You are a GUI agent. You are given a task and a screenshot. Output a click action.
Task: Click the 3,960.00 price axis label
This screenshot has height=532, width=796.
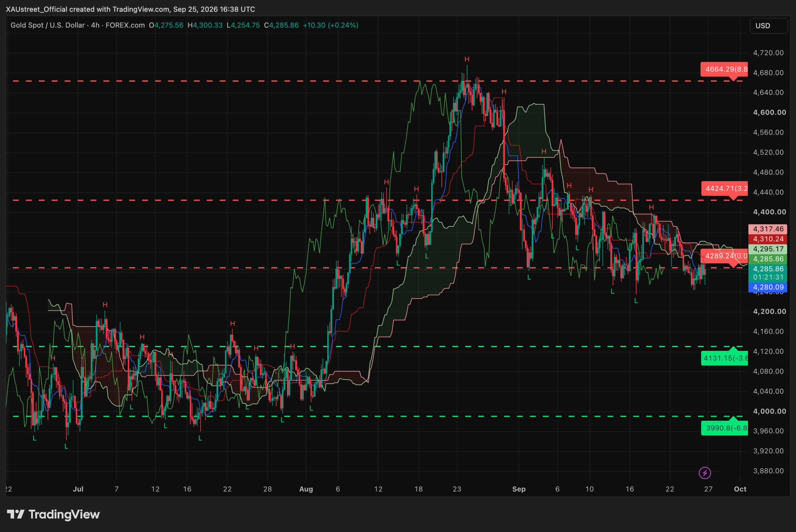(x=768, y=431)
